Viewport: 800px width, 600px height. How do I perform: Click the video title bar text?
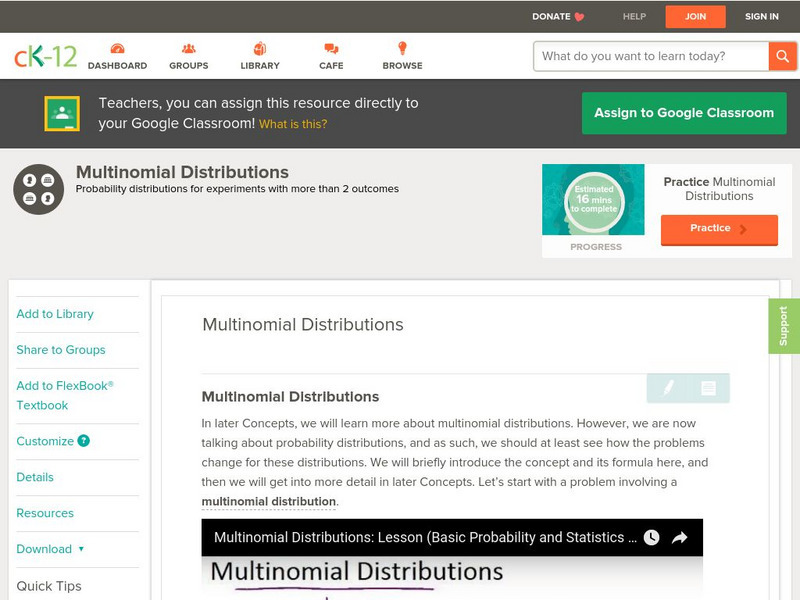coord(425,537)
